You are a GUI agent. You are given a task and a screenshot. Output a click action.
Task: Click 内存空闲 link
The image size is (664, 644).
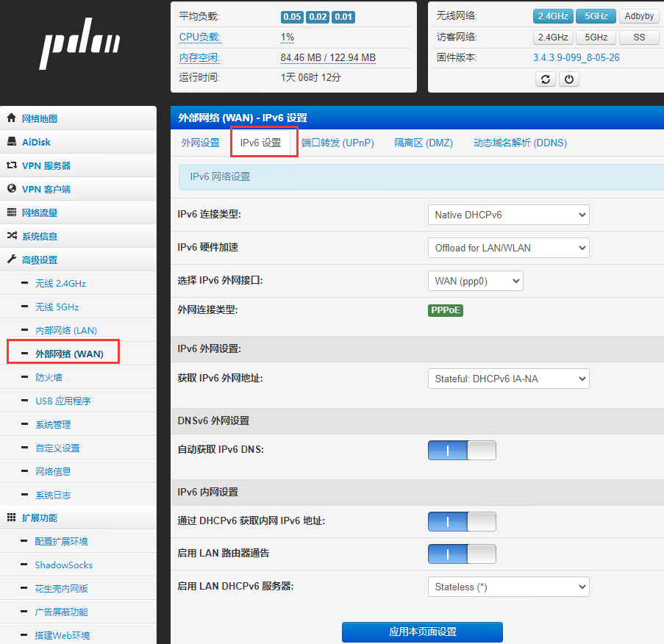click(x=199, y=57)
